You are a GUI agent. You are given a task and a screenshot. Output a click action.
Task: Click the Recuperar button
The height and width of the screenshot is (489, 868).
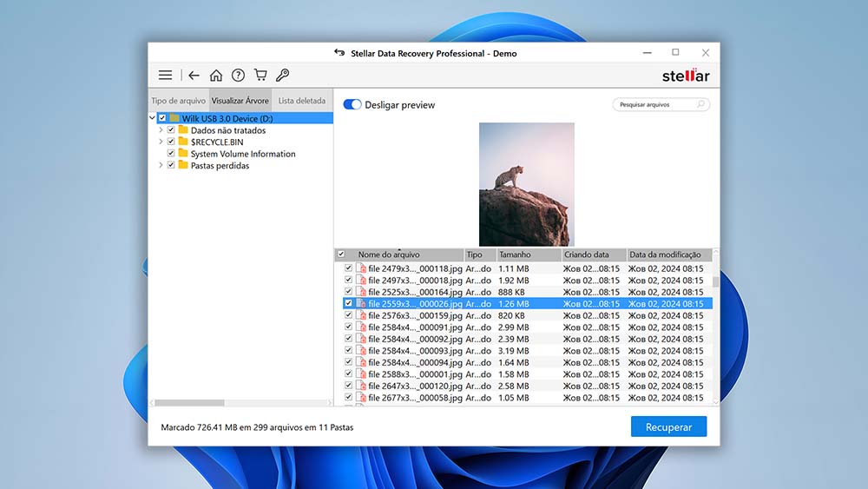[x=668, y=427]
